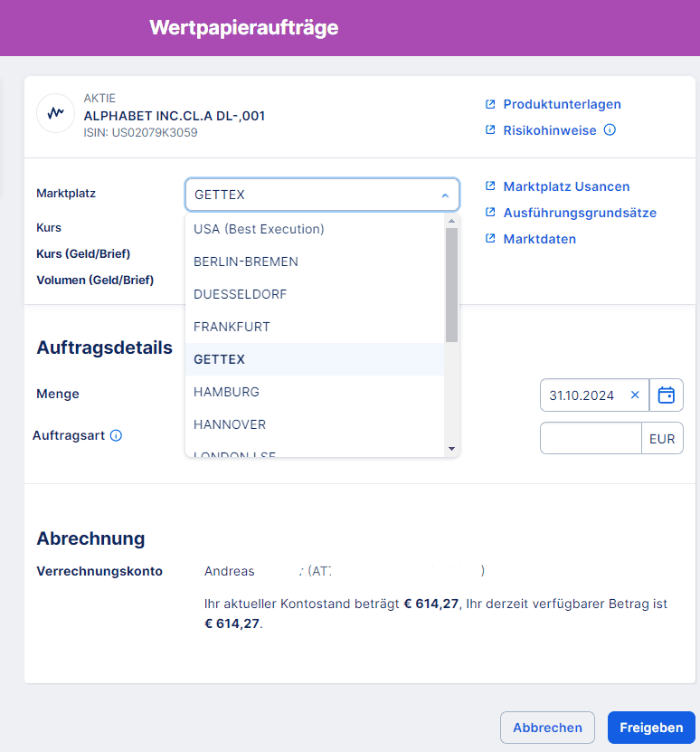Show info tooltip next to Risikohinweise

(x=610, y=130)
